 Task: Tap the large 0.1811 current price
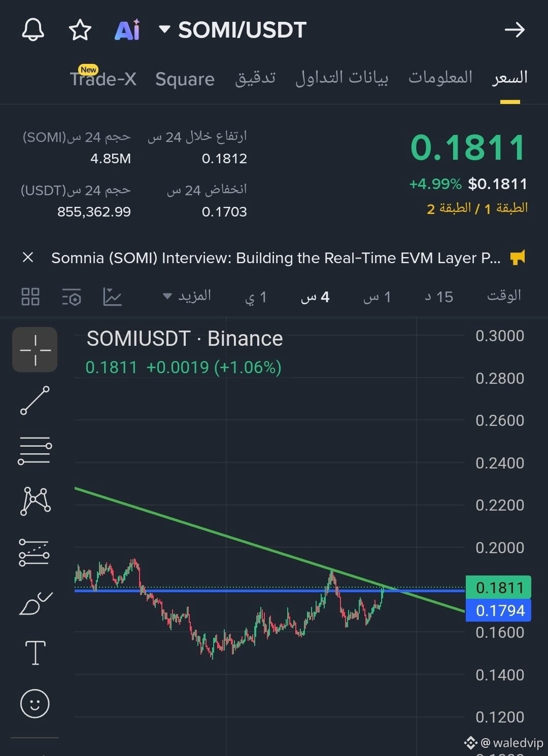(x=468, y=148)
